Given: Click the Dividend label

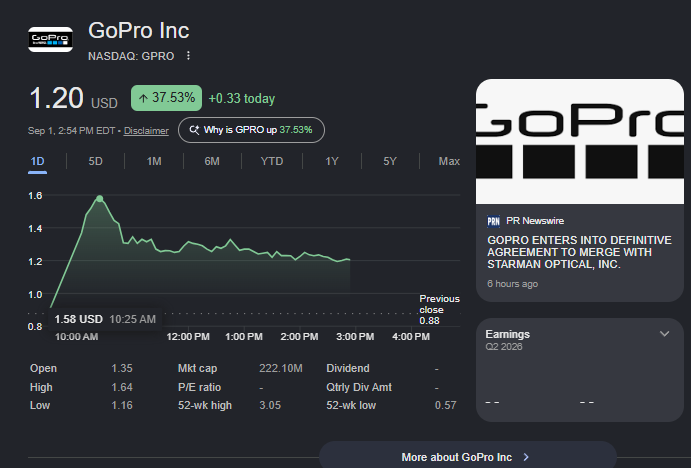Looking at the screenshot, I should click(x=348, y=368).
